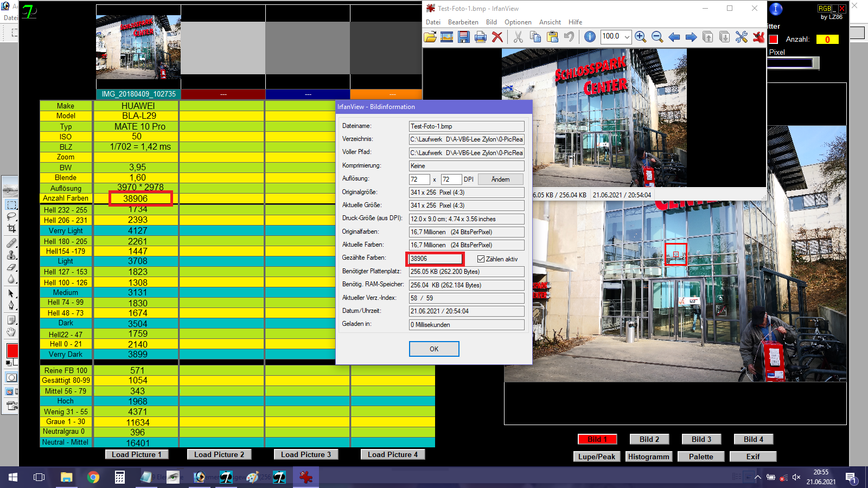Go to previous image blue left arrow
Viewport: 868px width, 488px height.
click(674, 37)
